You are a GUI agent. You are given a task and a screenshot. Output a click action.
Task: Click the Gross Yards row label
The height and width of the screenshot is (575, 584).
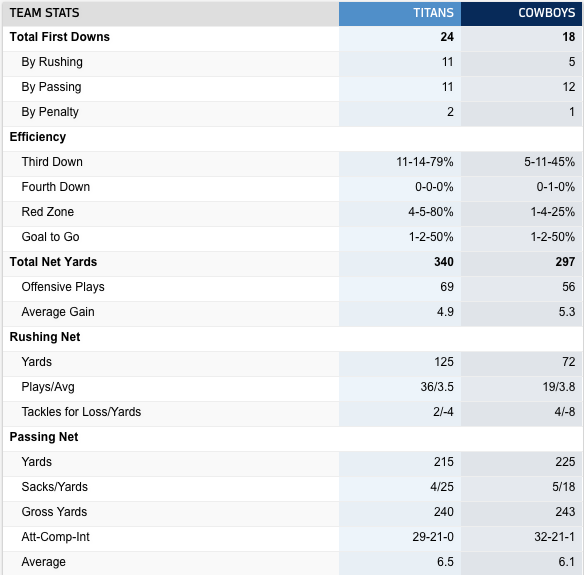tap(54, 512)
